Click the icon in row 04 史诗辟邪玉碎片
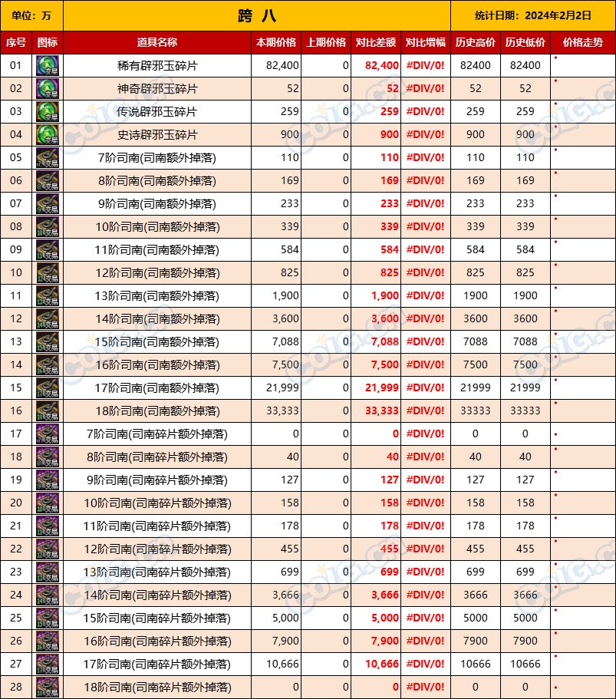This screenshot has width=616, height=699. [x=48, y=134]
